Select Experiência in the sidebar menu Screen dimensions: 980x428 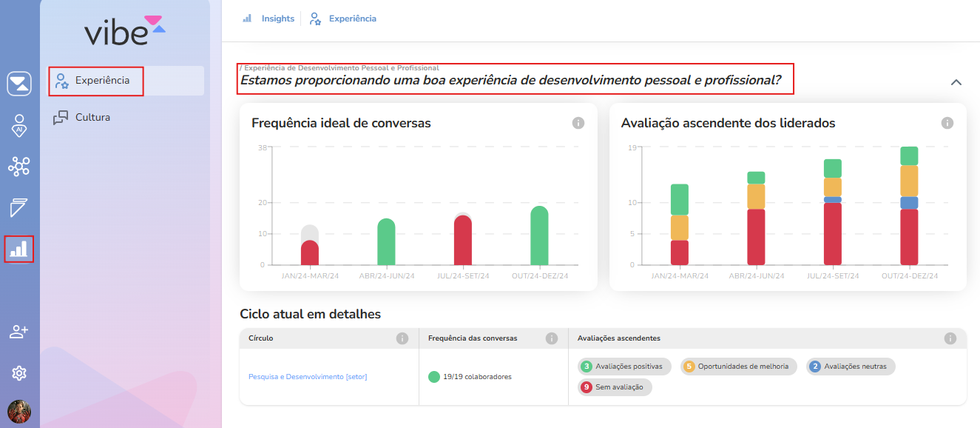coord(126,81)
